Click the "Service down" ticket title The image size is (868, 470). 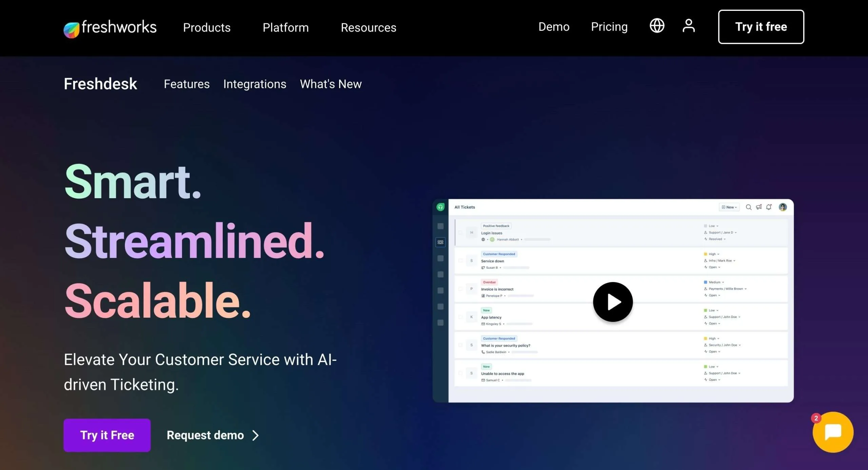492,261
